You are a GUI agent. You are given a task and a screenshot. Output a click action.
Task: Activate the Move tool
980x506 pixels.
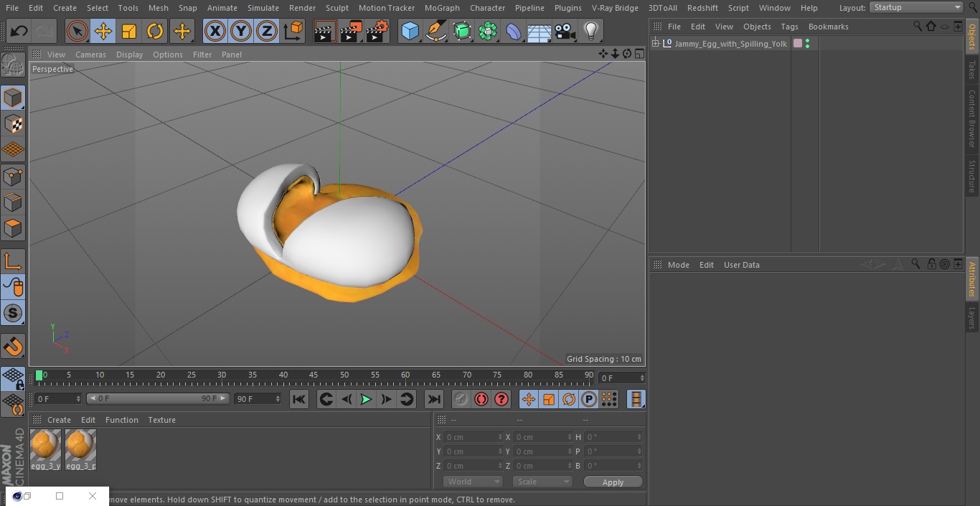click(x=103, y=31)
